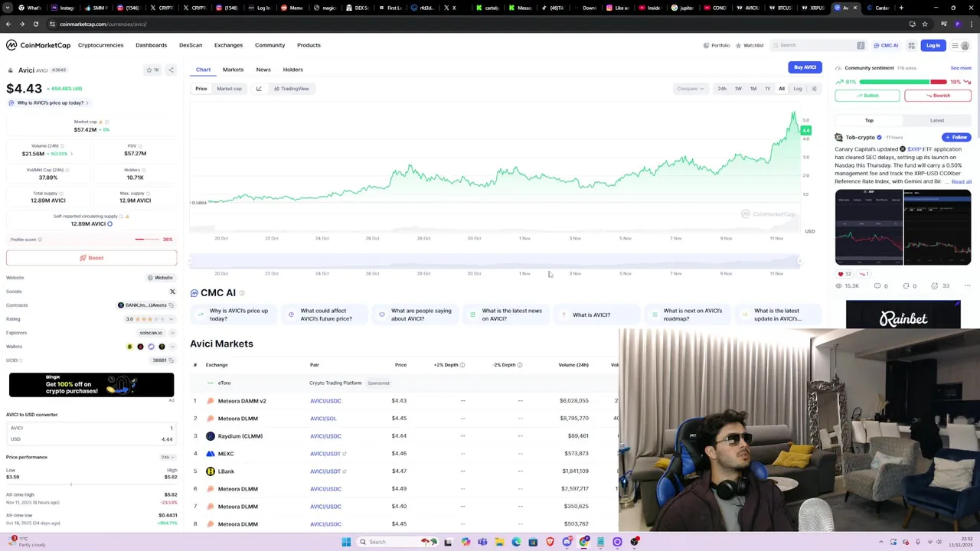Switch to the News tab
980x551 pixels.
coord(263,70)
